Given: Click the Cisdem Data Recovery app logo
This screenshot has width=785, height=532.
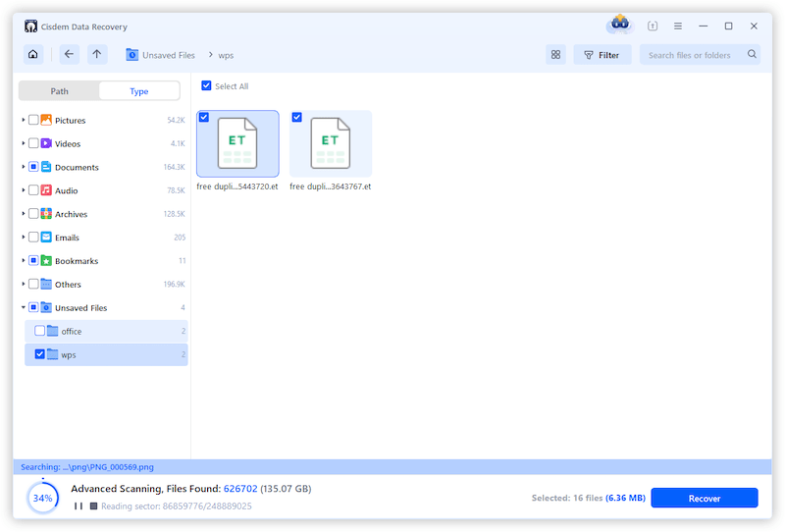Looking at the screenshot, I should pyautogui.click(x=30, y=27).
